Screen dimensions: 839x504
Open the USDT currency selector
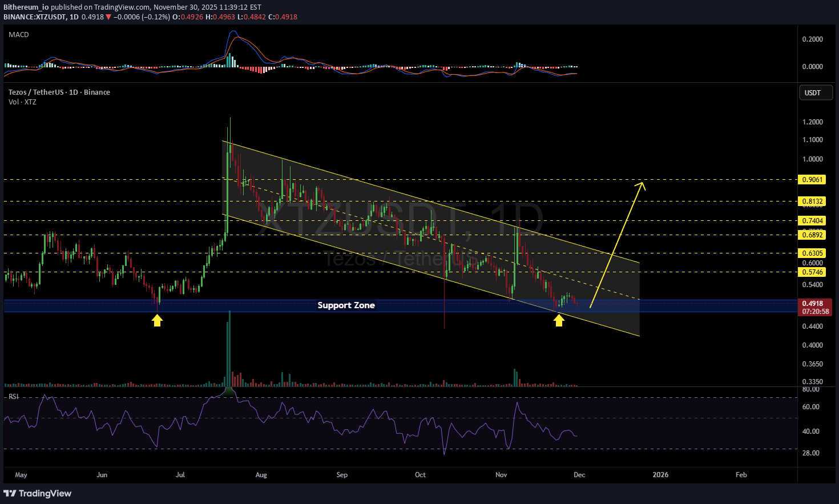[815, 92]
